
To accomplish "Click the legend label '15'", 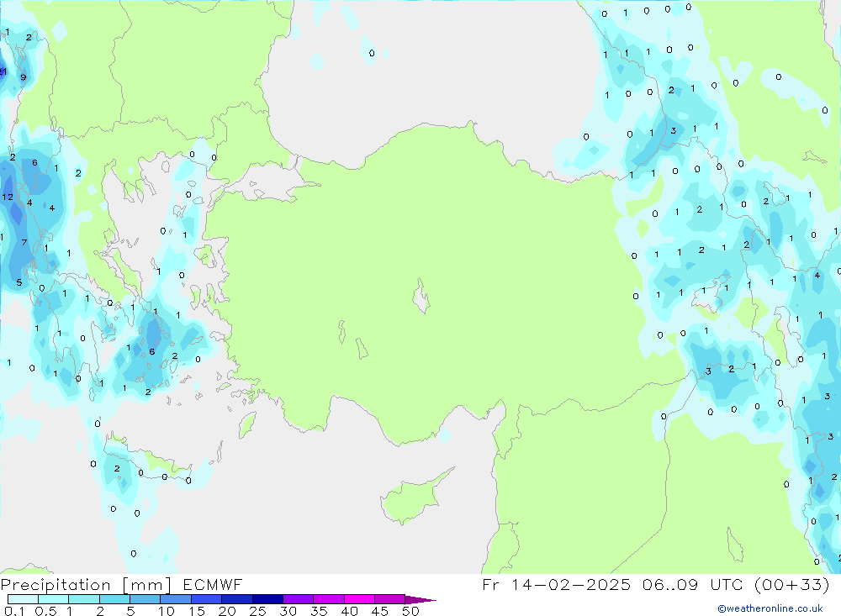I will (x=197, y=611).
